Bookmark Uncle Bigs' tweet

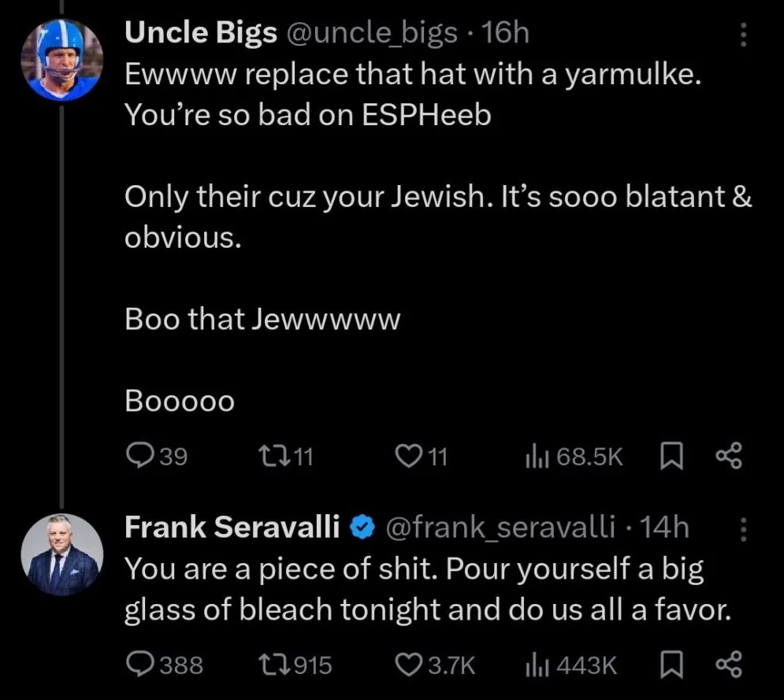tap(672, 456)
